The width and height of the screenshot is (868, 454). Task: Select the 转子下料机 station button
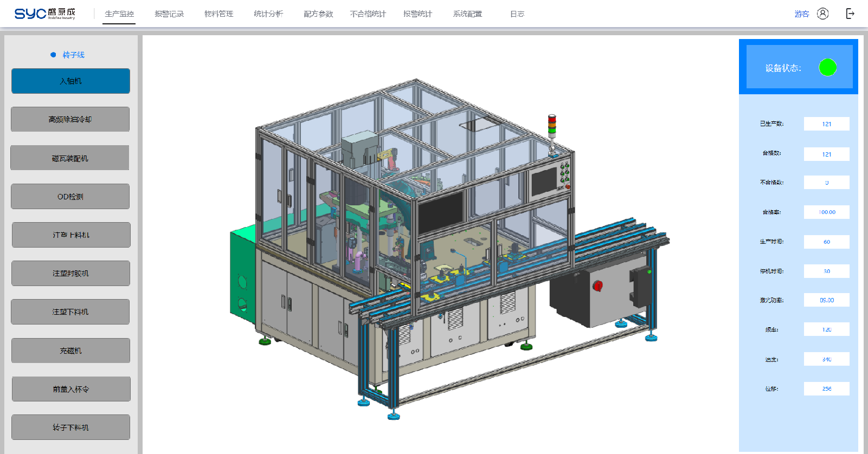coord(71,427)
